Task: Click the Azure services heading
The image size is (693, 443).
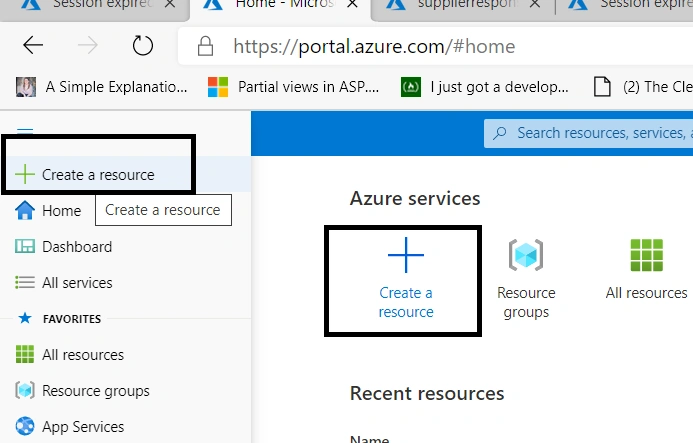Action: pos(415,198)
